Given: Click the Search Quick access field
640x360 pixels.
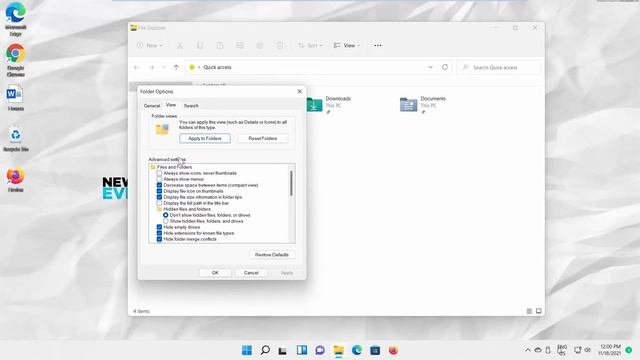Looking at the screenshot, I should 499,67.
